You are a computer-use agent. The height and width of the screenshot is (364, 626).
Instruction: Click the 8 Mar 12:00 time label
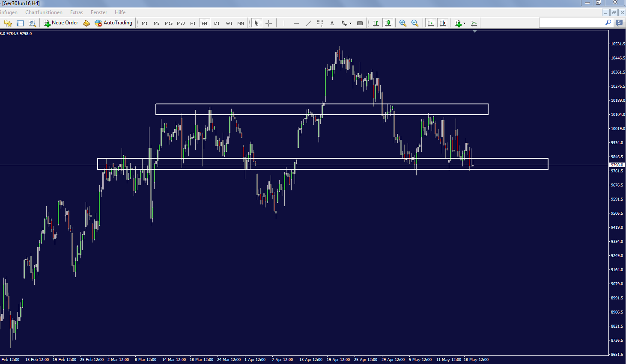[x=146, y=360]
